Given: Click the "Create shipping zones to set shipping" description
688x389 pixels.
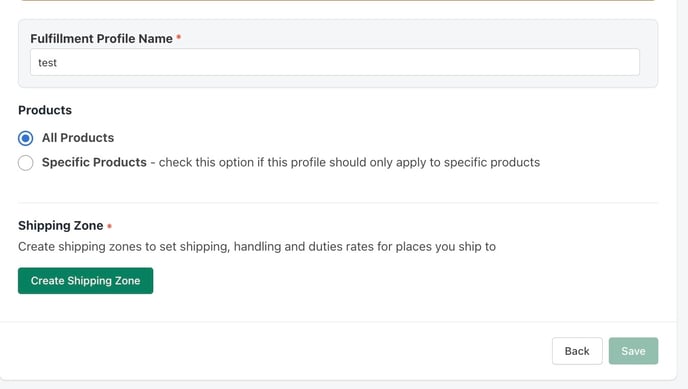Looking at the screenshot, I should 257,246.
